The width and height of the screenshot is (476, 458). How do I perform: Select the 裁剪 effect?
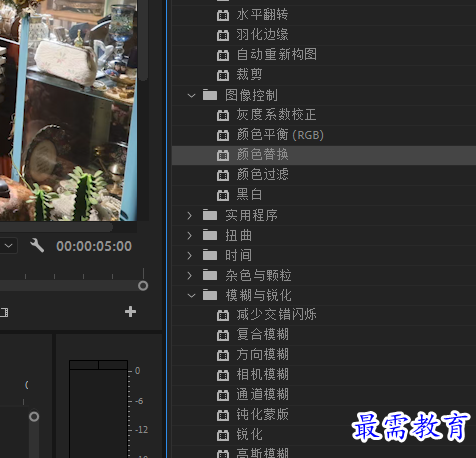pyautogui.click(x=249, y=75)
